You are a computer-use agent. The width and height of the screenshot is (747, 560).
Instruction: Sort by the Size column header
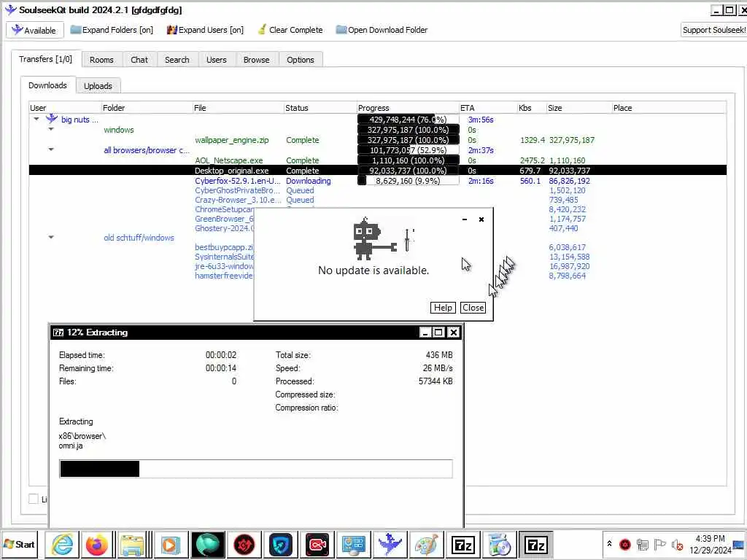(578, 108)
